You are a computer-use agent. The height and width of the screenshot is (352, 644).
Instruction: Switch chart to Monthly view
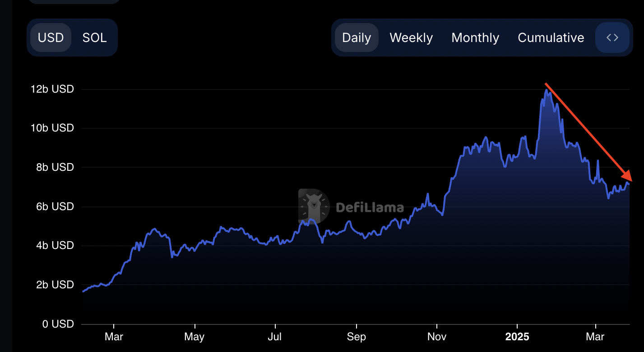pyautogui.click(x=475, y=38)
